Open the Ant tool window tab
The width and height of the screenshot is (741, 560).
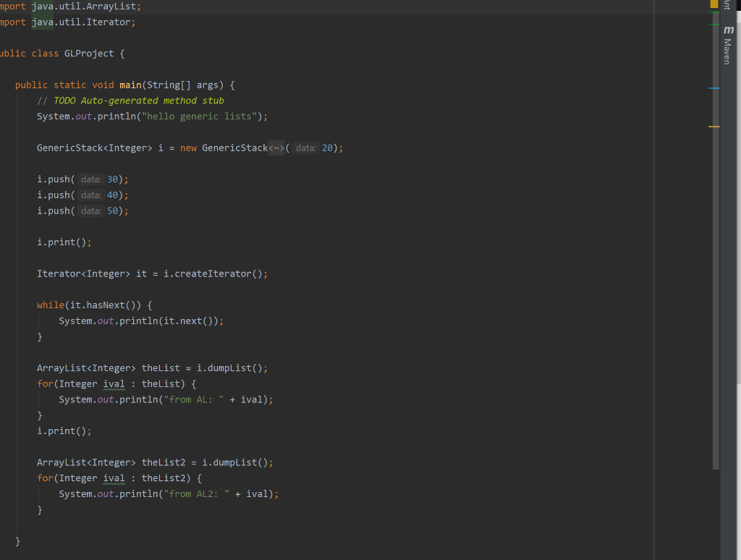(727, 6)
